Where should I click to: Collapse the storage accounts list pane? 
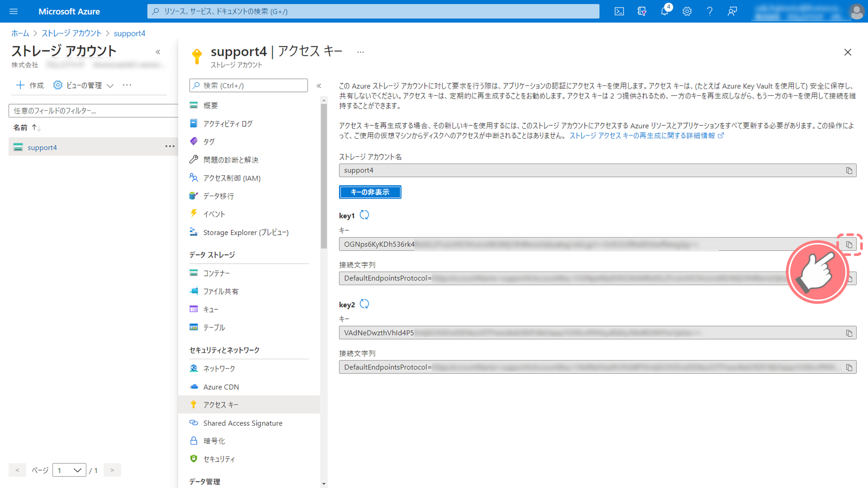[158, 52]
